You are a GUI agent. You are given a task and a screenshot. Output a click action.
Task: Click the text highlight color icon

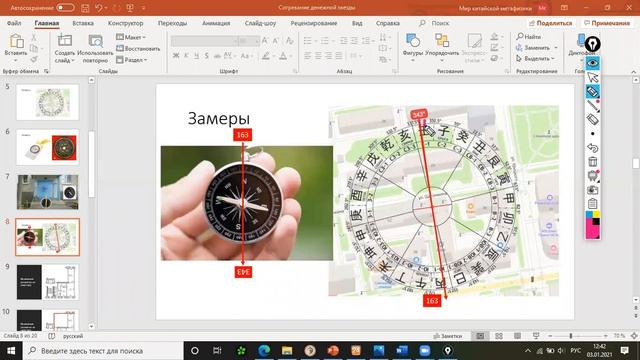(x=266, y=56)
